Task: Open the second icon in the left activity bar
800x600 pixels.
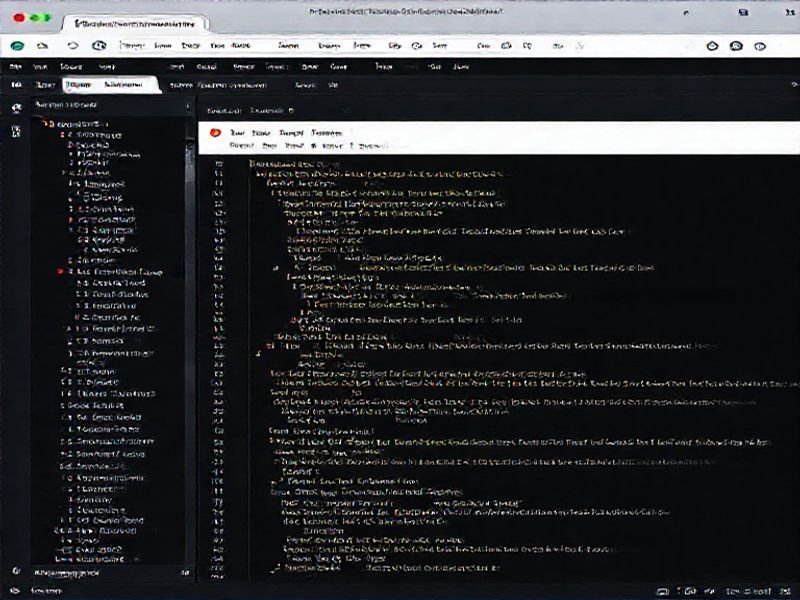Action: (x=16, y=130)
